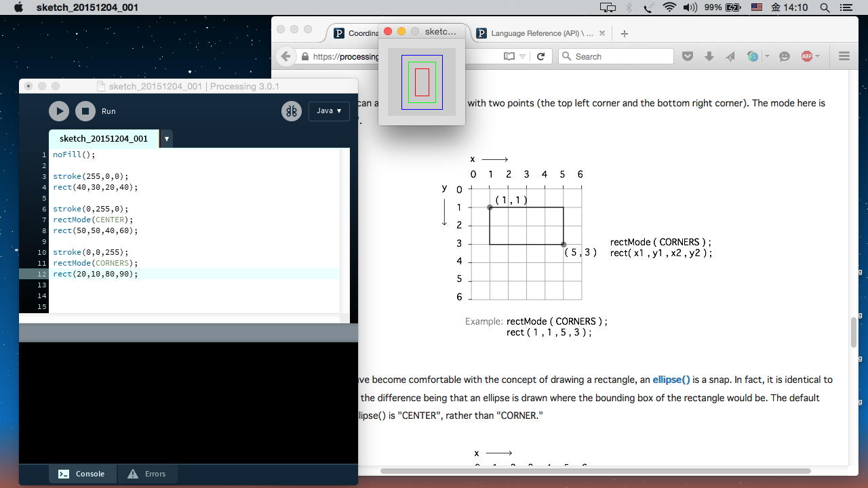The image size is (868, 488).
Task: Switch to the Console tab
Action: pyautogui.click(x=81, y=474)
